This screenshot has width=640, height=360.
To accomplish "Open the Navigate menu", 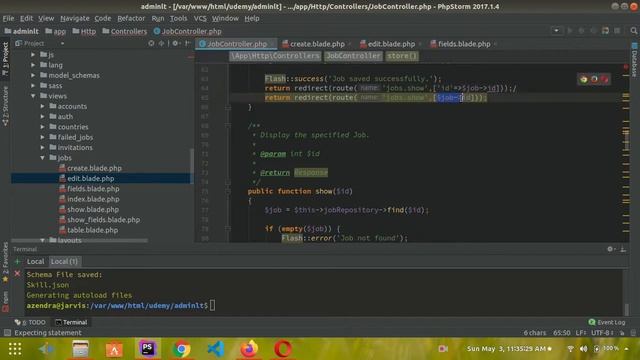I will point(75,18).
